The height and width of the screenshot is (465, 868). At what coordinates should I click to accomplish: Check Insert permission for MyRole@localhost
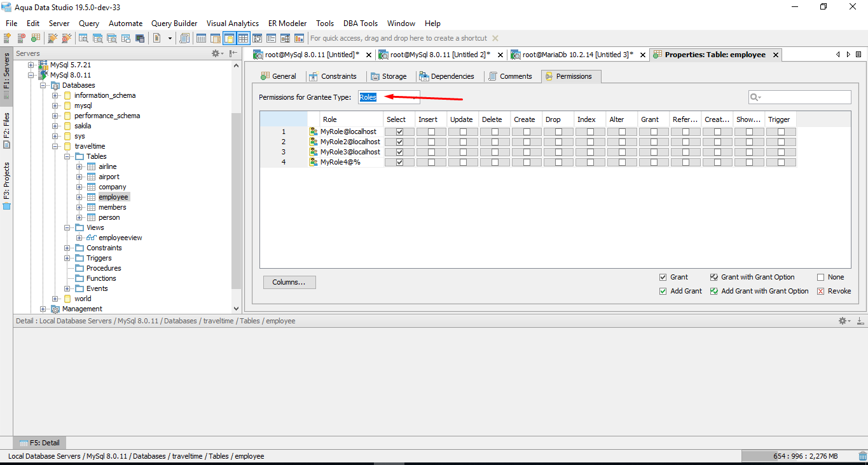tap(431, 131)
